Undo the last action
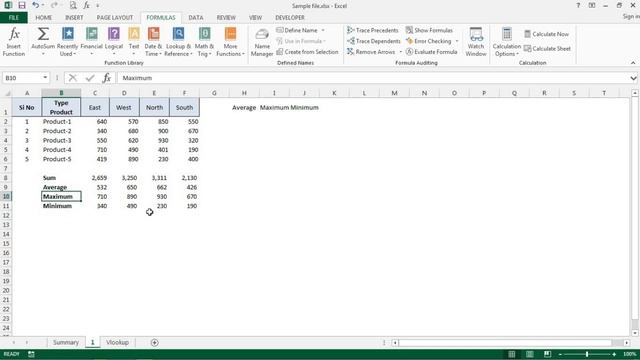This screenshot has width=640, height=360. [36, 5]
